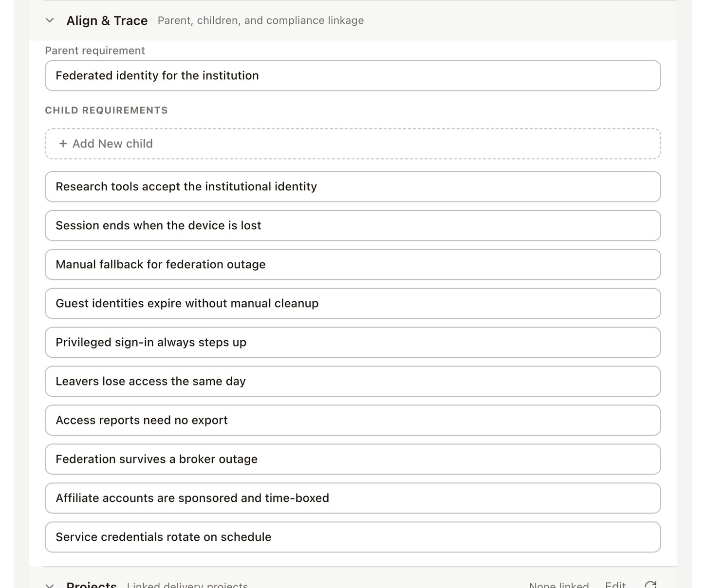Select 'Service credentials rotate on schedule' child
The height and width of the screenshot is (588, 706).
[x=353, y=537]
